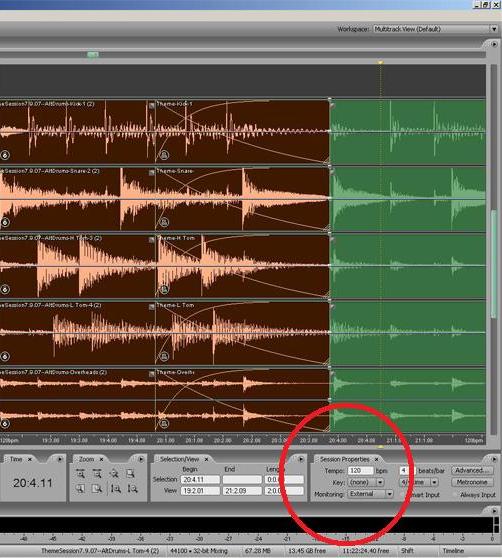Screen dimensions: 502x558
Task: Select the Time panel tab
Action: (16, 459)
